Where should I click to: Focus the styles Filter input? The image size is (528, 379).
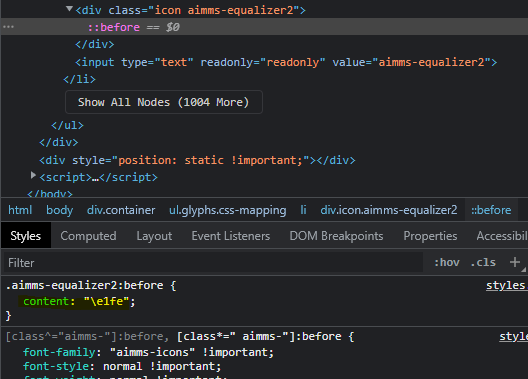213,263
